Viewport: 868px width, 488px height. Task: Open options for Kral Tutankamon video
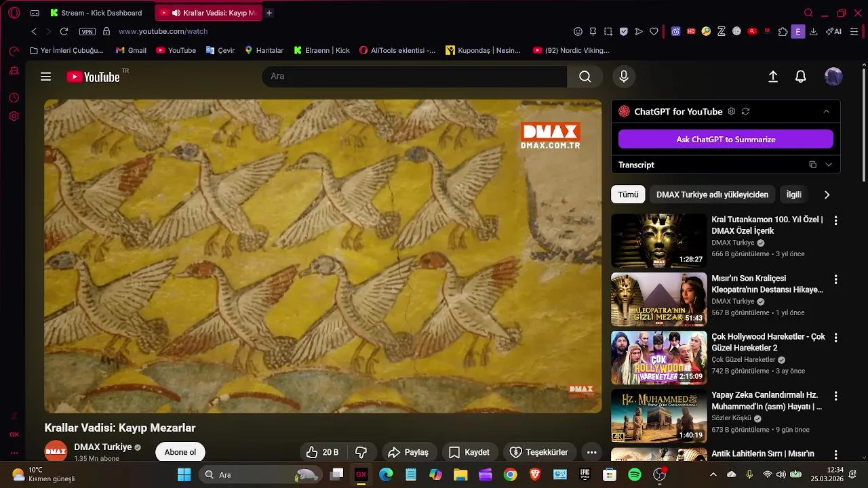[x=835, y=220]
